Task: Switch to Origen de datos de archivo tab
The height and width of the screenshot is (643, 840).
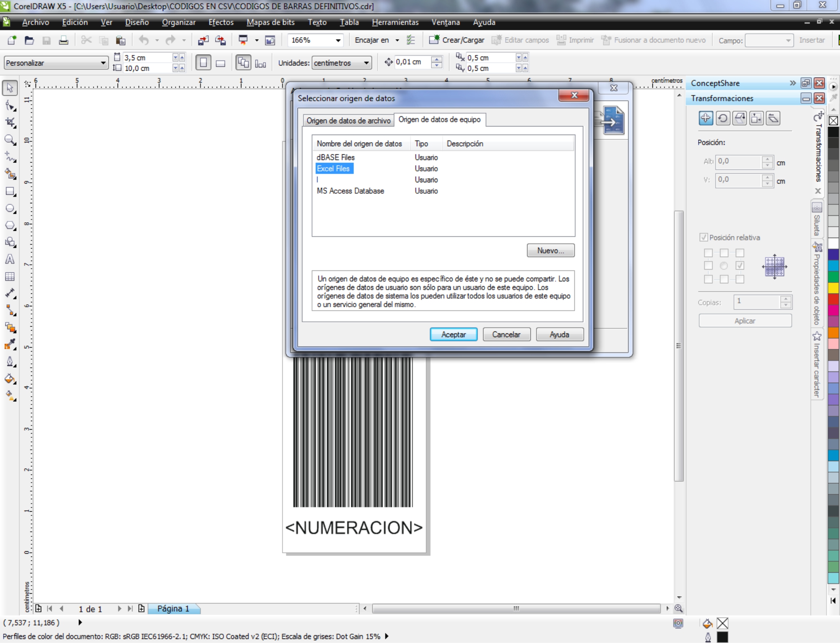Action: (x=348, y=120)
